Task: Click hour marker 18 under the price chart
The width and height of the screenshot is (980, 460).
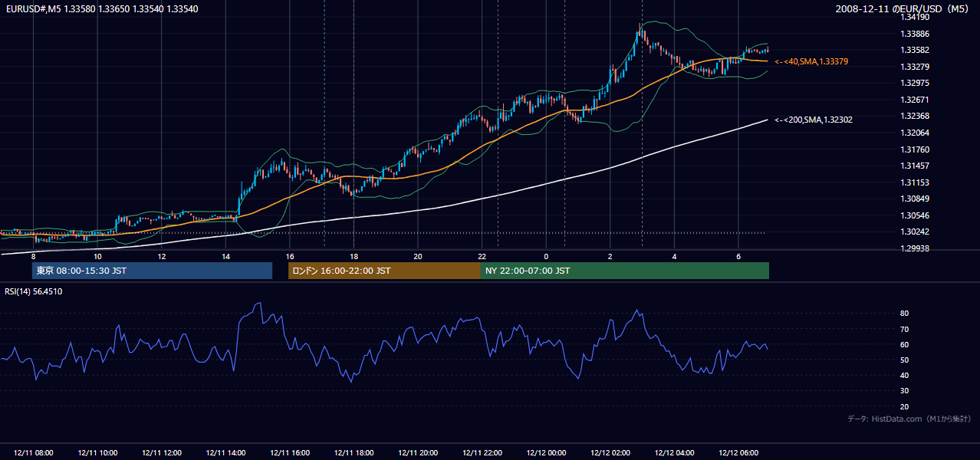Action: (354, 256)
